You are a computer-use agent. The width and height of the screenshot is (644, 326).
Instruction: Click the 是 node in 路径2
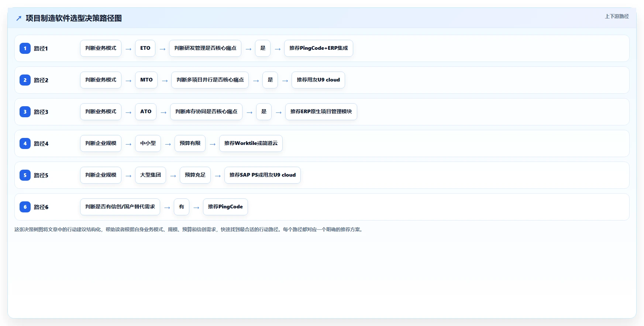pos(270,80)
